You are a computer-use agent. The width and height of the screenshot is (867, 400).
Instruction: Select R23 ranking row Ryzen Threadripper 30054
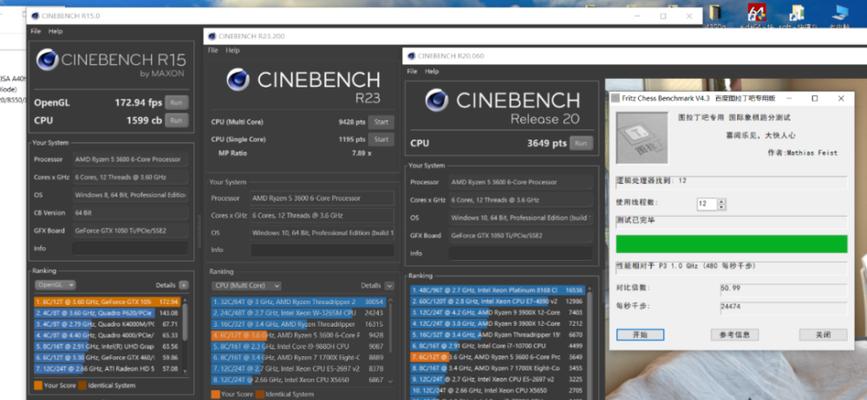pyautogui.click(x=299, y=302)
